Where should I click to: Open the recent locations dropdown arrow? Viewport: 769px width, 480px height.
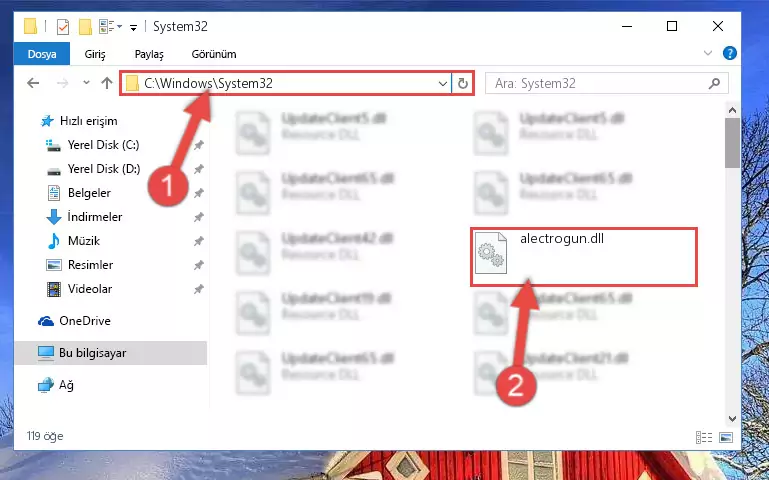click(x=86, y=83)
